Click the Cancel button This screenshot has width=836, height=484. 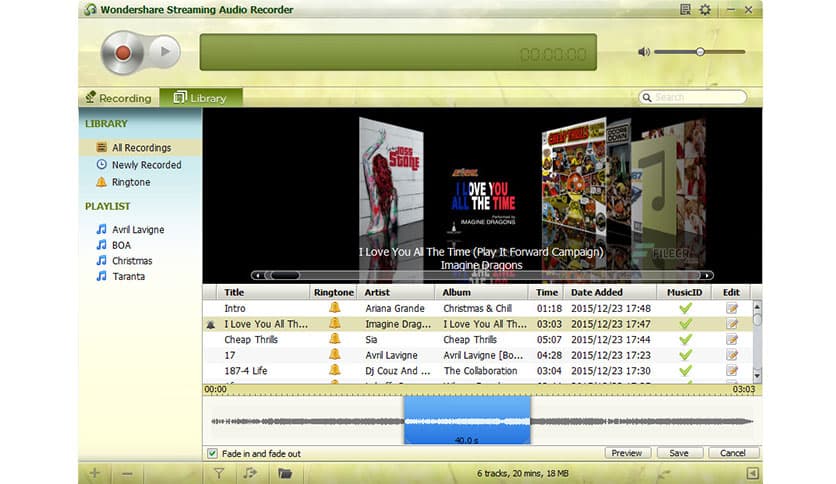(x=733, y=453)
